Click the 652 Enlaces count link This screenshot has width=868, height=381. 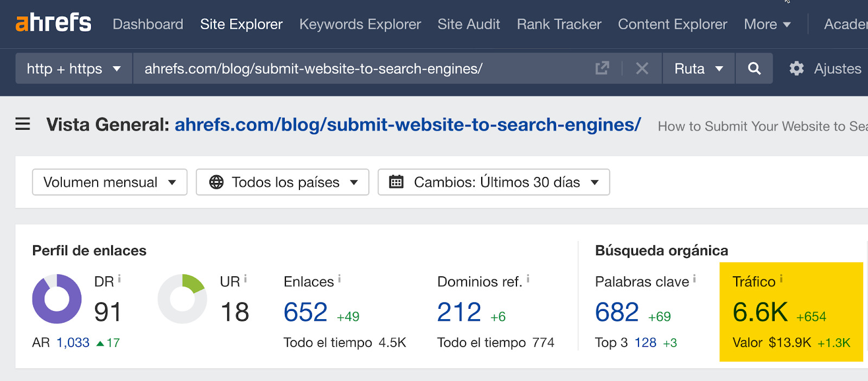pos(305,312)
